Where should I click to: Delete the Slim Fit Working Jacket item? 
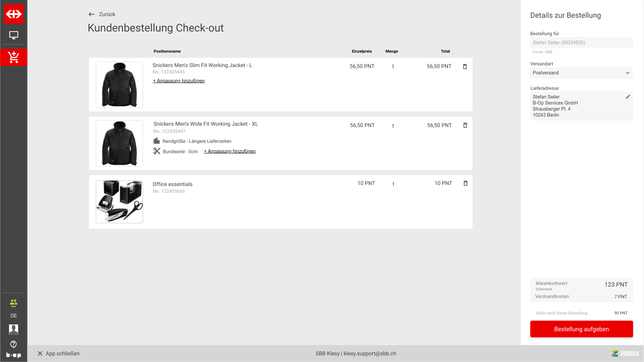pos(465,66)
